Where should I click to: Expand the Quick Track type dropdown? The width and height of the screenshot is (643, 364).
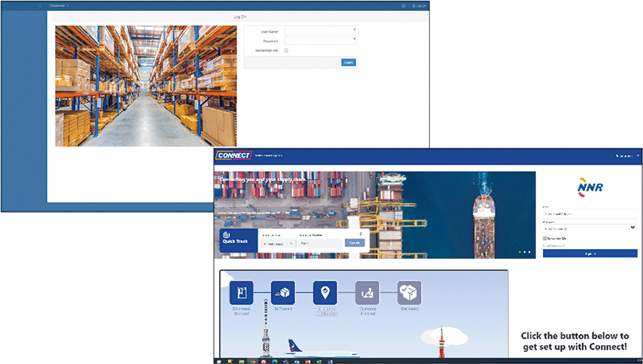pyautogui.click(x=278, y=243)
